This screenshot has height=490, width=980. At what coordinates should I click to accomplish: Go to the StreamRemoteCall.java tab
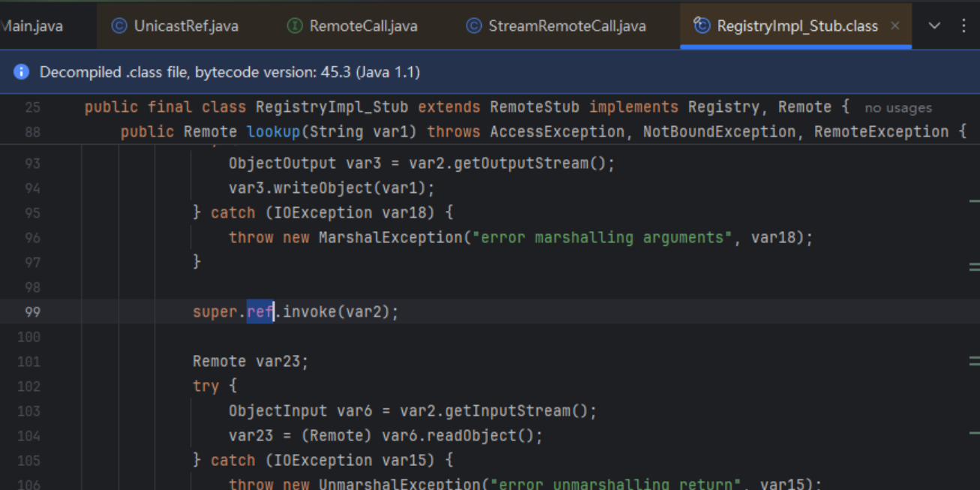(x=567, y=26)
